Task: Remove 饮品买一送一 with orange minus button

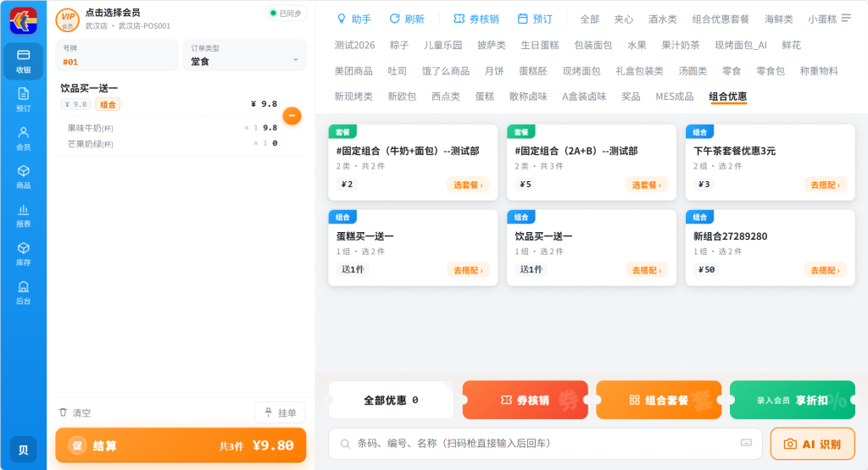Action: [x=292, y=115]
